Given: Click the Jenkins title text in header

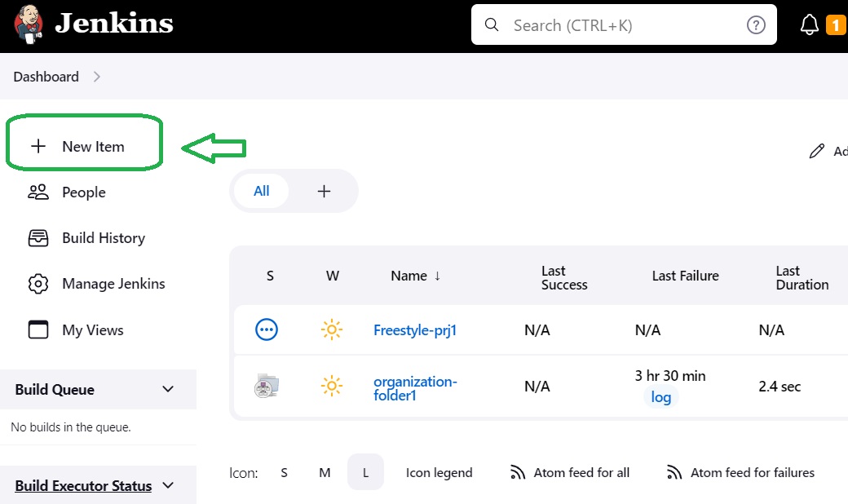Looking at the screenshot, I should tap(114, 24).
